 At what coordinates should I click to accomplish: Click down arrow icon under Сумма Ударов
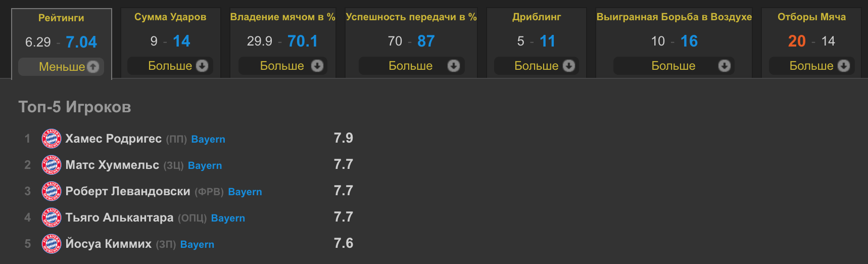pos(202,66)
